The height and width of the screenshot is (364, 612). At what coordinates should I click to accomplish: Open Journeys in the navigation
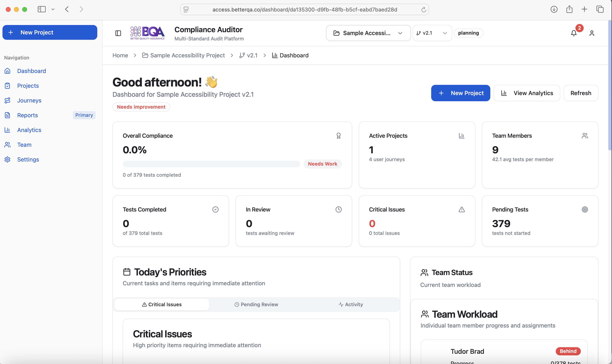(x=29, y=101)
